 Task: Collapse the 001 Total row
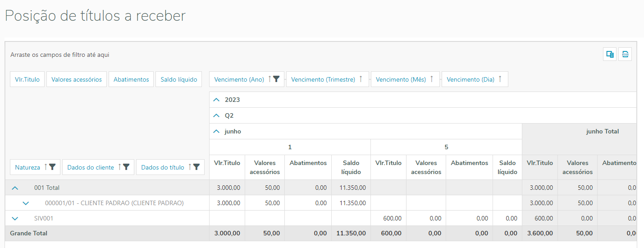point(15,188)
